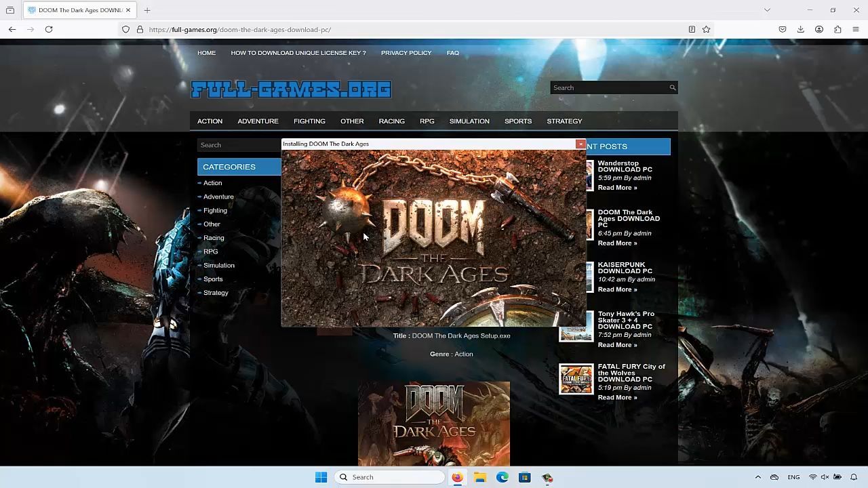Open KAISERPUNK DOWNLOAD PC post
This screenshot has width=868, height=488.
625,268
